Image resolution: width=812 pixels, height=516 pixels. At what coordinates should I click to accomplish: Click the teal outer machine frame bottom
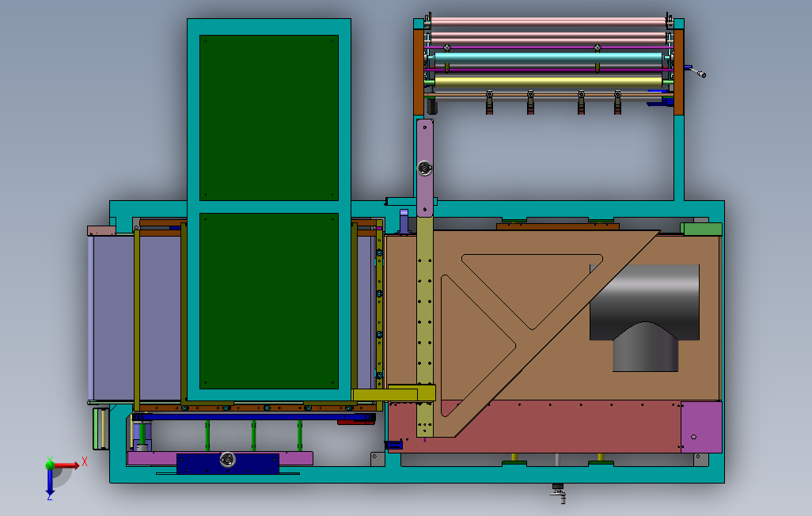pyautogui.click(x=417, y=475)
